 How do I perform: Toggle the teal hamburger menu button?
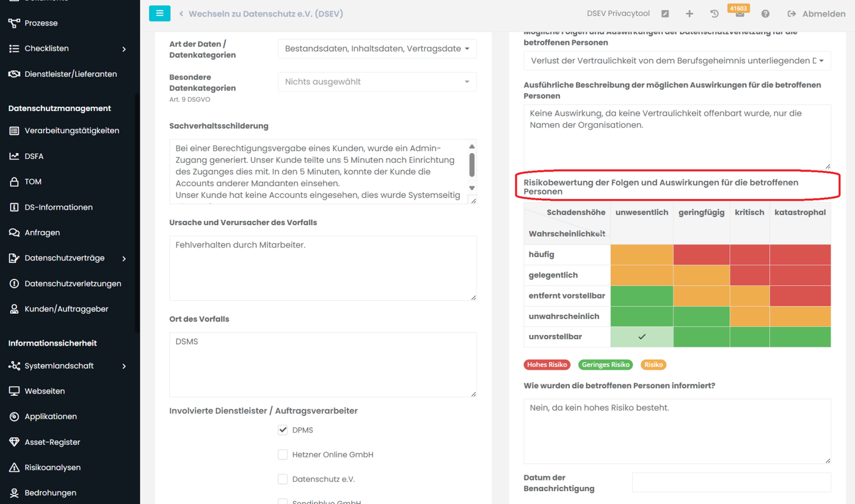click(x=159, y=13)
